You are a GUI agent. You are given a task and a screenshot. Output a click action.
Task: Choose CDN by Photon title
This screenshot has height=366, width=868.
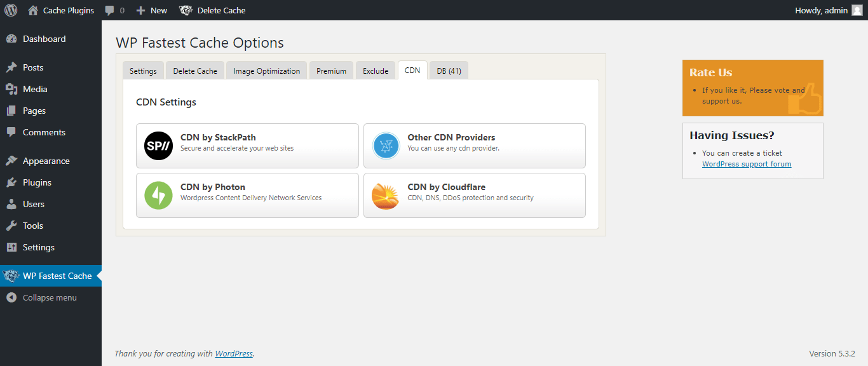(x=213, y=187)
